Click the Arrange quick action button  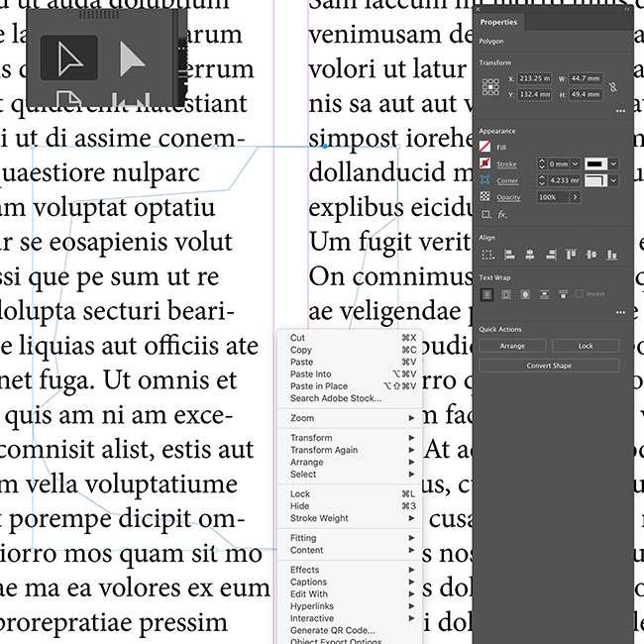pyautogui.click(x=512, y=346)
